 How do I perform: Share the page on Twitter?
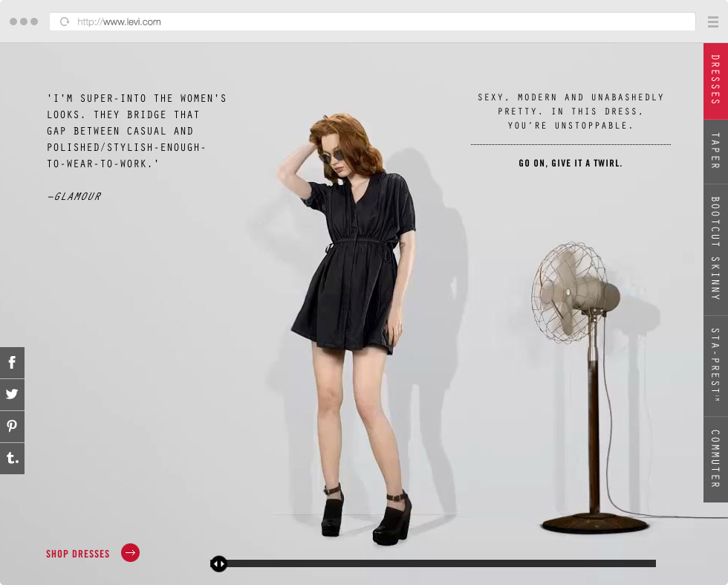[12, 395]
